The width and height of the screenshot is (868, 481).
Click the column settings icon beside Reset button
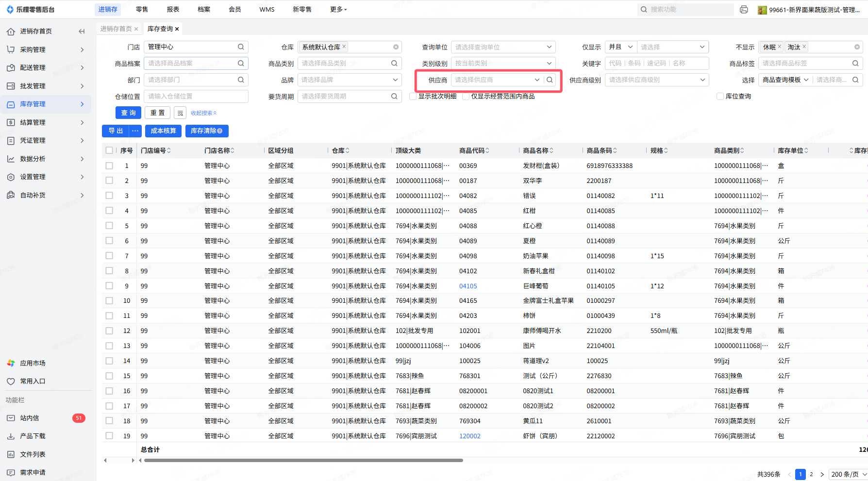pyautogui.click(x=180, y=113)
